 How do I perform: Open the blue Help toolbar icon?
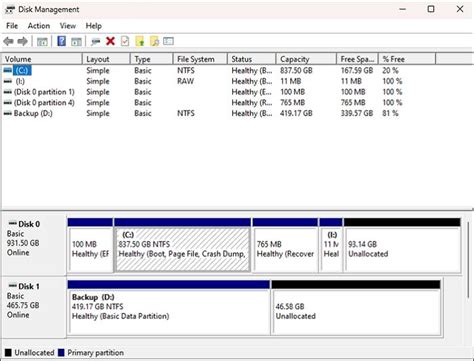tap(61, 41)
